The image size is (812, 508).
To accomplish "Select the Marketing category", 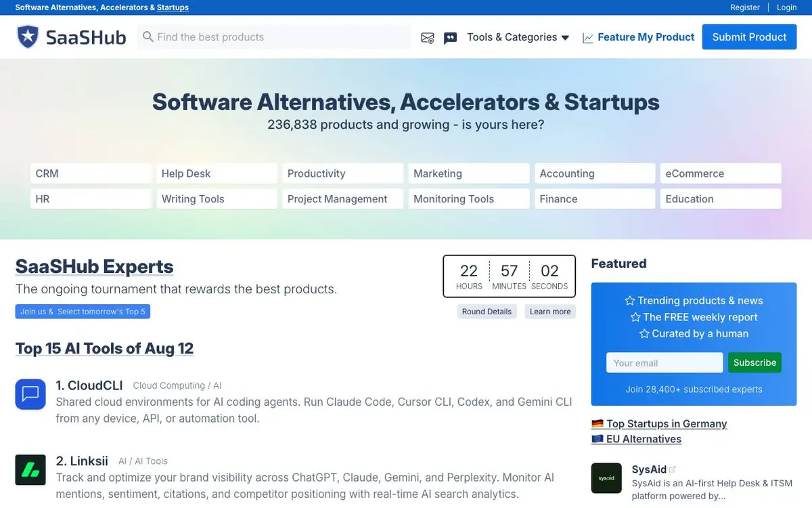I will coord(469,173).
